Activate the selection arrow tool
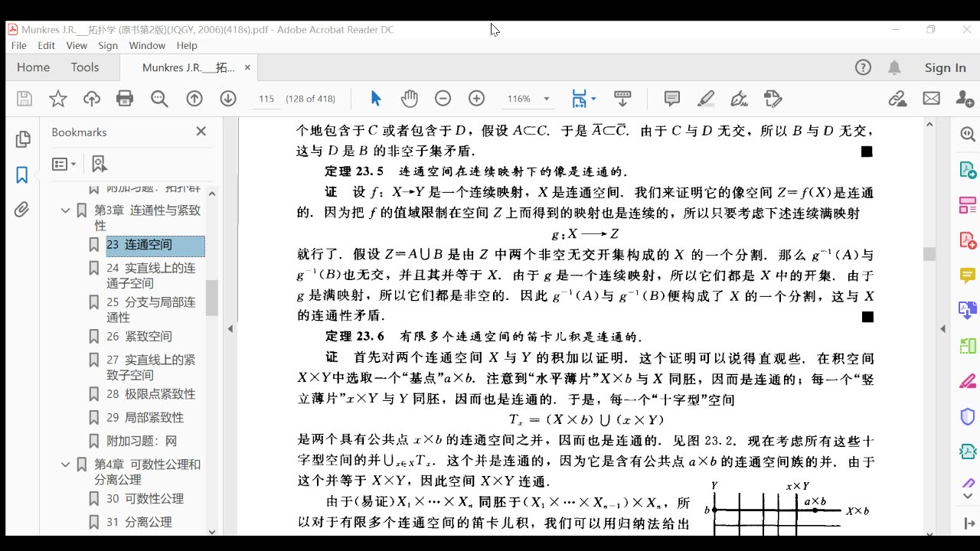Image resolution: width=980 pixels, height=551 pixels. click(375, 99)
